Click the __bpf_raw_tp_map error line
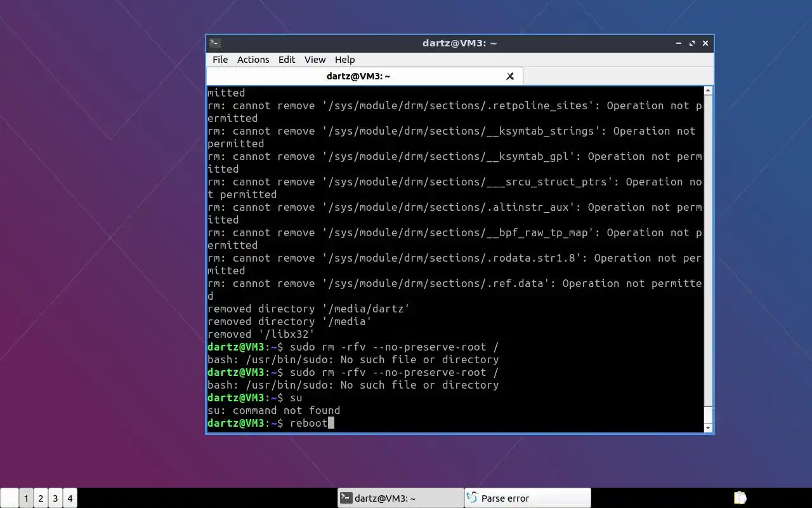 click(x=454, y=239)
